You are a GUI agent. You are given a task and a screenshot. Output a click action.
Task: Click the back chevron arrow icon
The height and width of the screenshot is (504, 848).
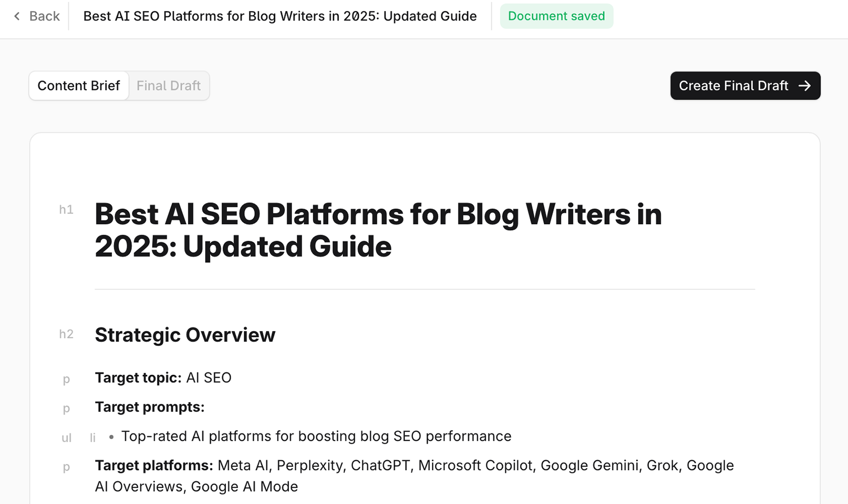pos(17,16)
